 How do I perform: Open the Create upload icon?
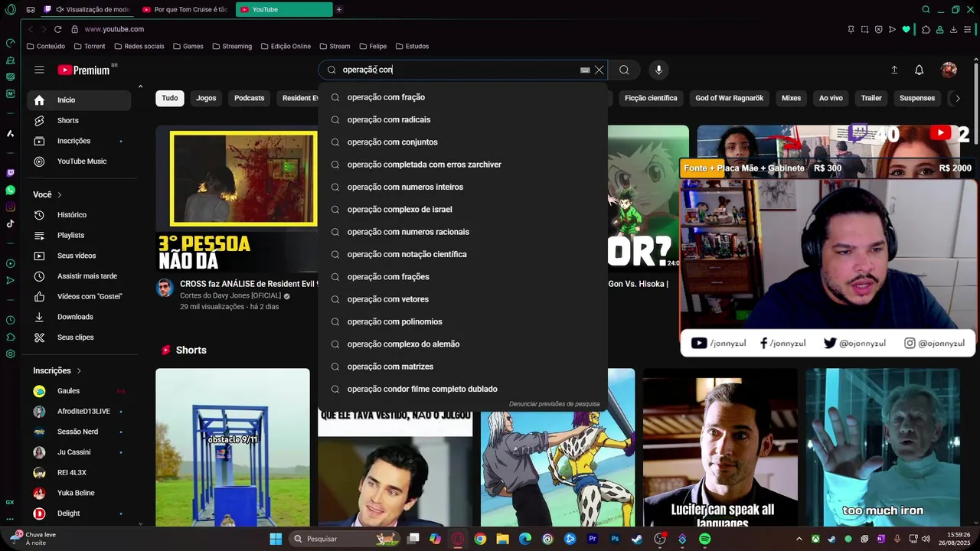tap(894, 70)
